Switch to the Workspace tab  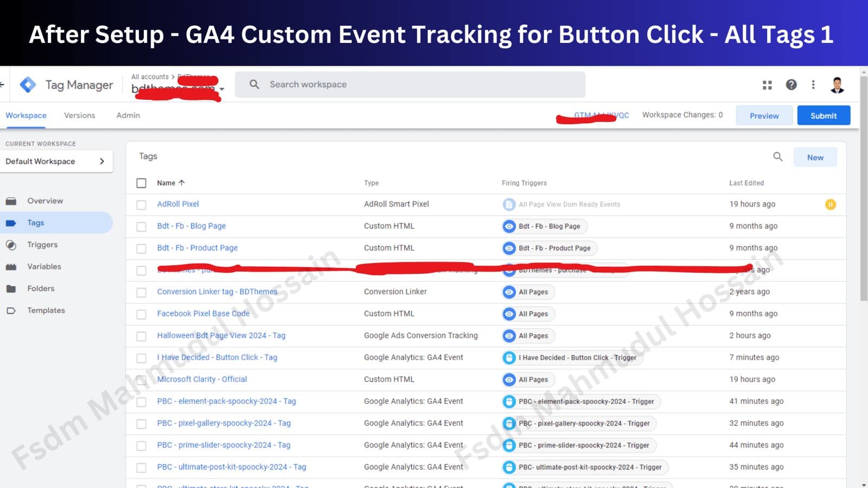click(x=26, y=115)
